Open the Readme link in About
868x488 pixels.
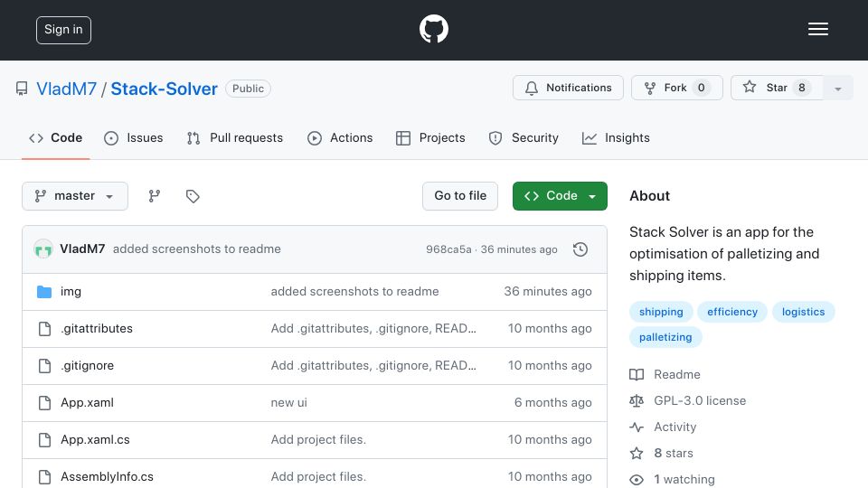pos(677,374)
